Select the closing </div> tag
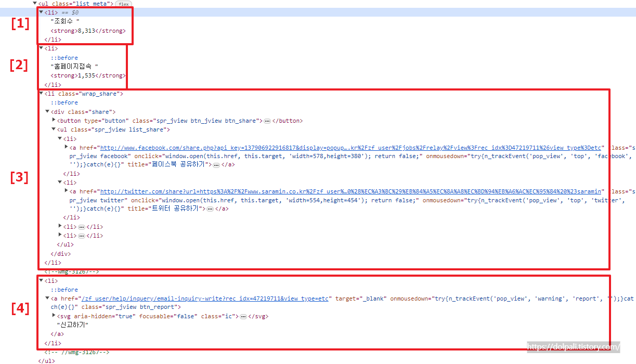Viewport: 636px width, 364px height. point(60,254)
